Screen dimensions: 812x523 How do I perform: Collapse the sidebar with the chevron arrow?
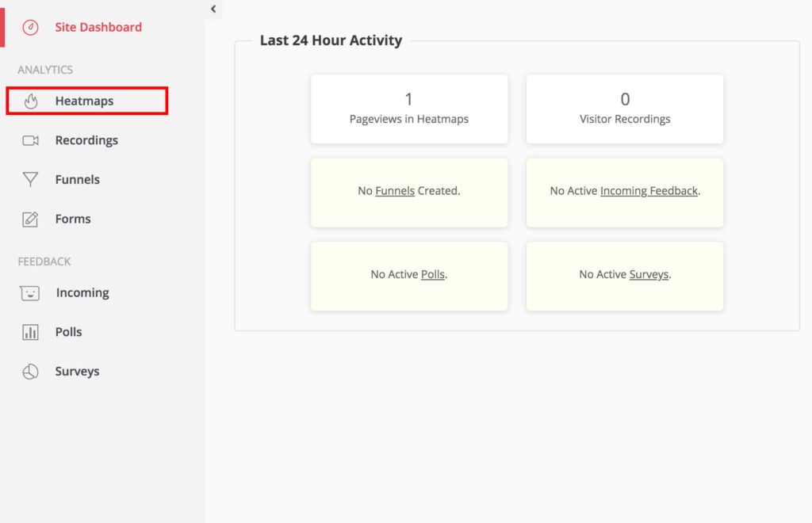[213, 9]
